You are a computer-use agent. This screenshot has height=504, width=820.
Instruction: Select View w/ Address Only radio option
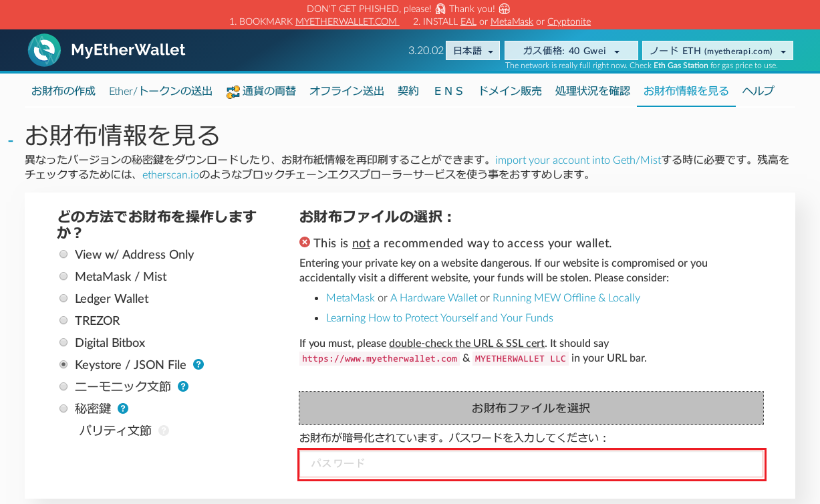click(63, 254)
